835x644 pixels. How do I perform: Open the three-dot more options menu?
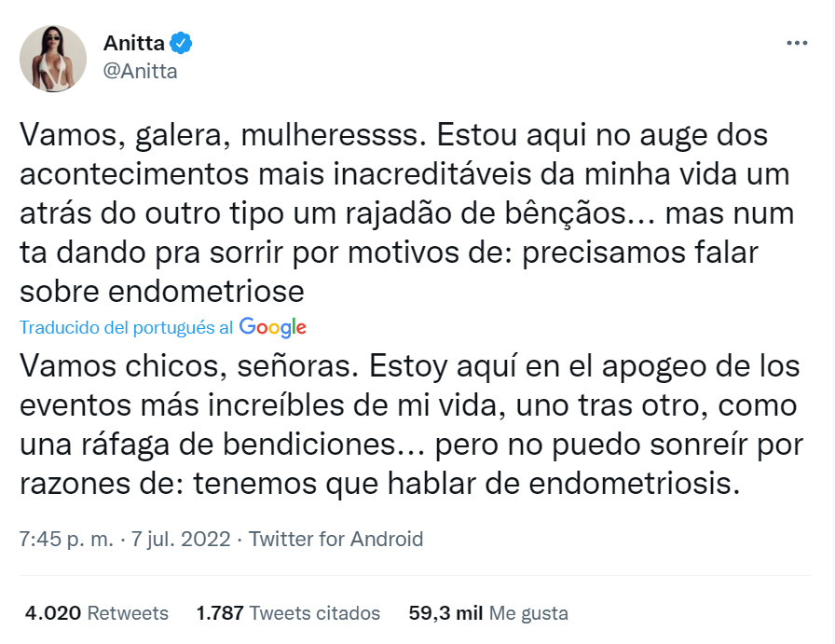[x=798, y=44]
